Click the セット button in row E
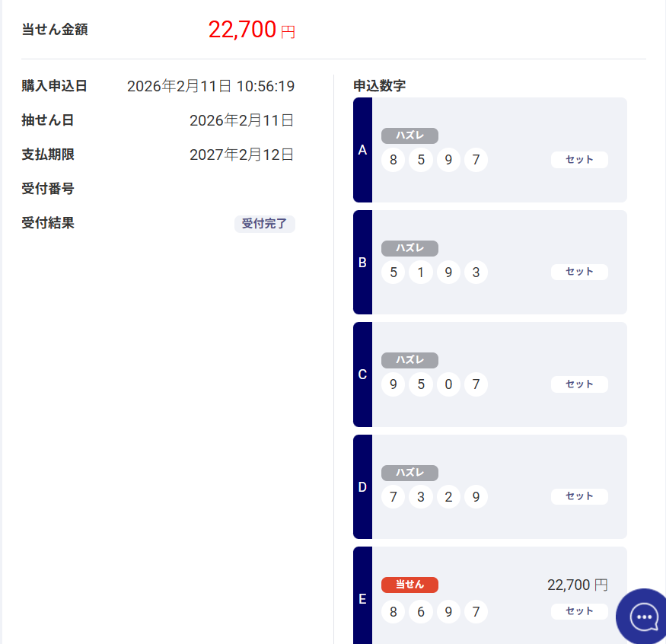 pyautogui.click(x=579, y=611)
